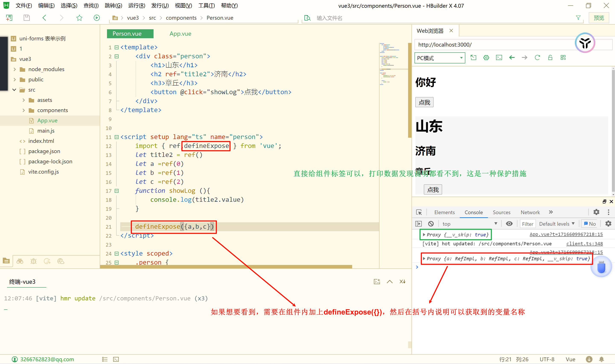Open DevTools inspect element picker

pyautogui.click(x=419, y=212)
